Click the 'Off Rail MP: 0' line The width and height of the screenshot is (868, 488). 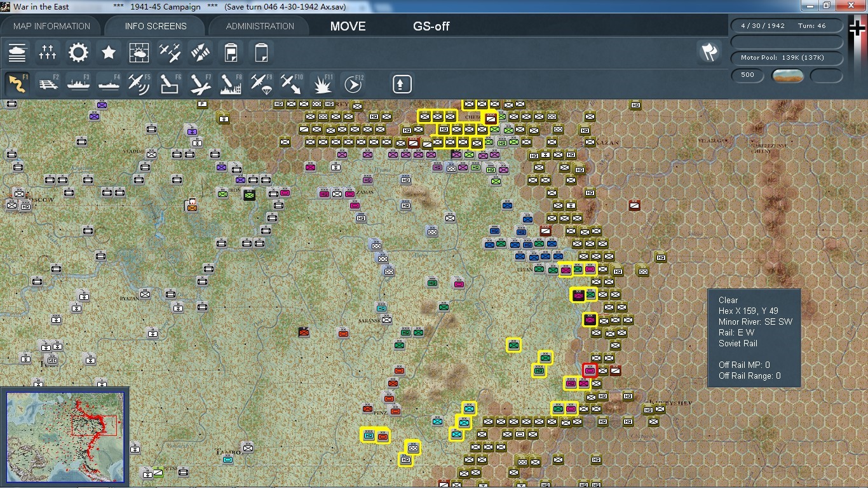click(744, 365)
